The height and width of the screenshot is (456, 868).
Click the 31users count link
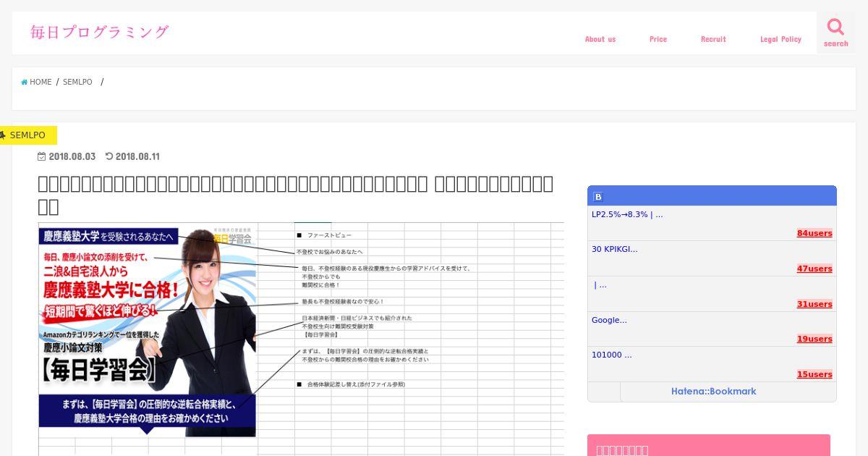pos(814,304)
